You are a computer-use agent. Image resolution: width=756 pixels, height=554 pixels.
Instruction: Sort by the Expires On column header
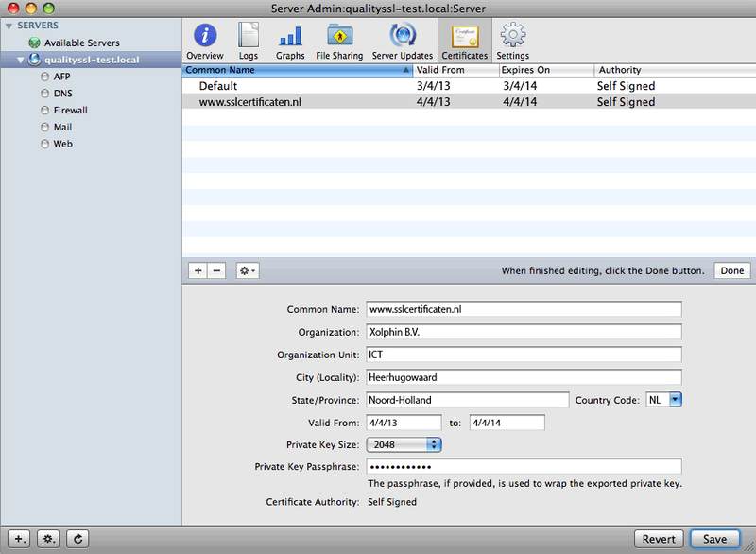pyautogui.click(x=546, y=70)
